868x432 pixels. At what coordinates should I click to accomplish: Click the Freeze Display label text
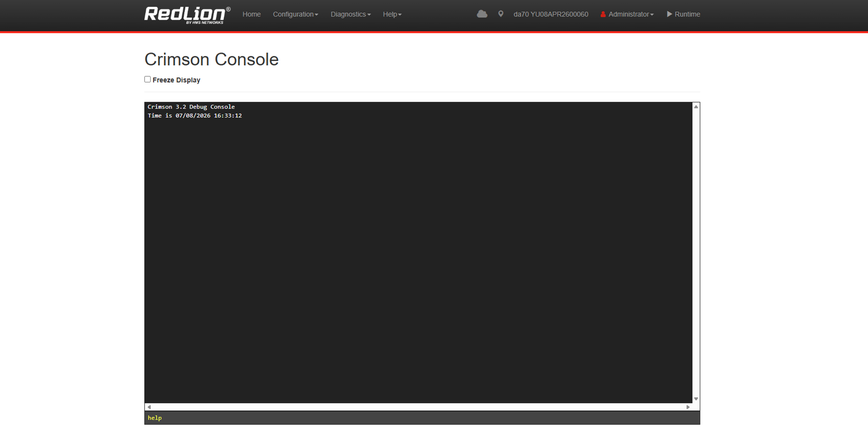[176, 80]
